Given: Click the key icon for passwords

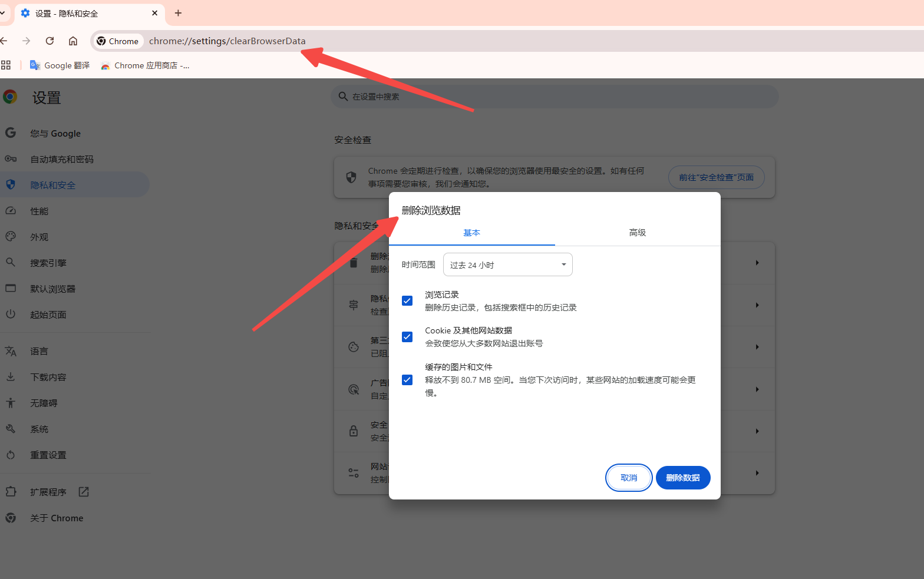Looking at the screenshot, I should point(11,158).
